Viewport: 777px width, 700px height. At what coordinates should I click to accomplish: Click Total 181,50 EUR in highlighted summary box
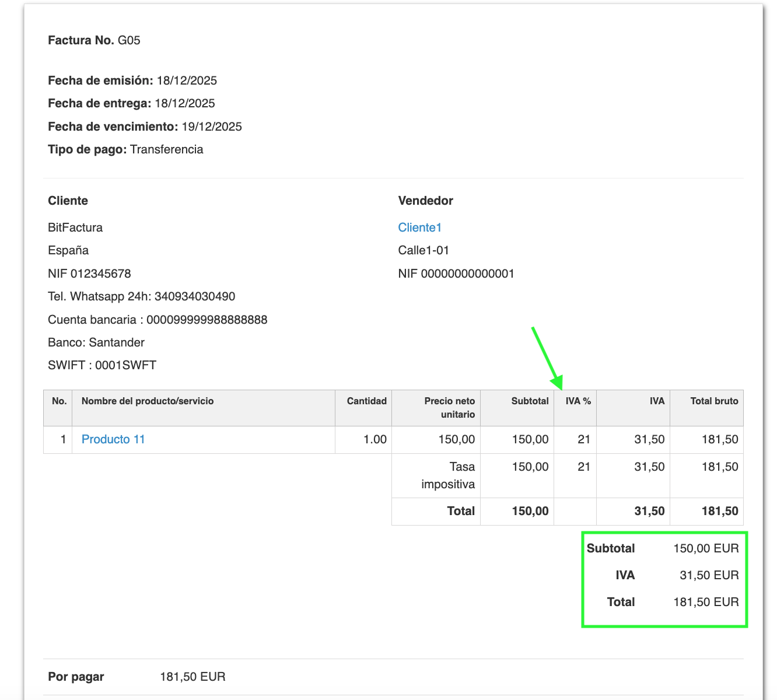pos(706,602)
